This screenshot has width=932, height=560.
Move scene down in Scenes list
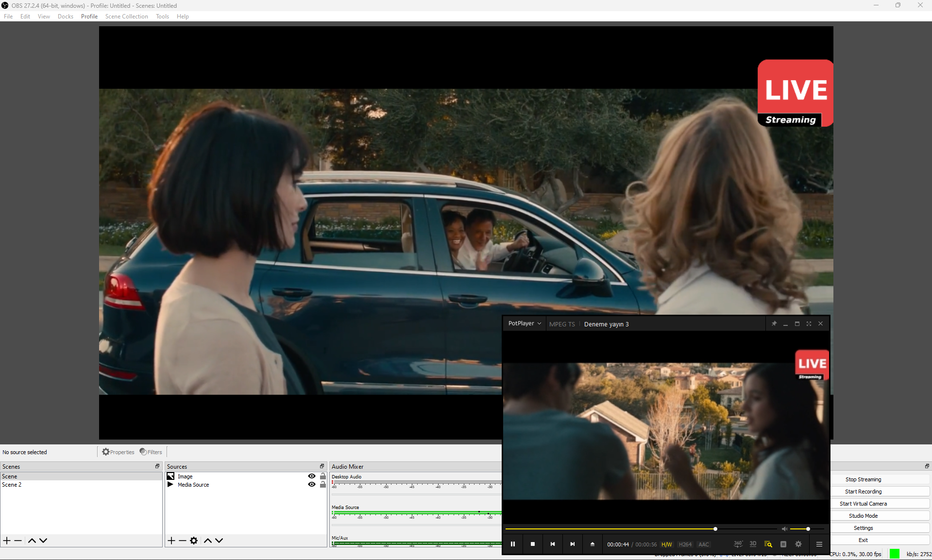(x=43, y=541)
